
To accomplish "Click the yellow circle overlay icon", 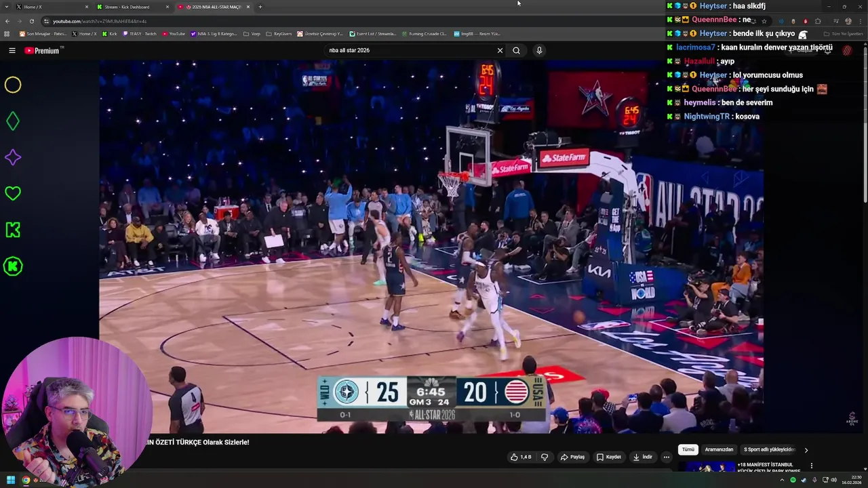I will [x=13, y=85].
